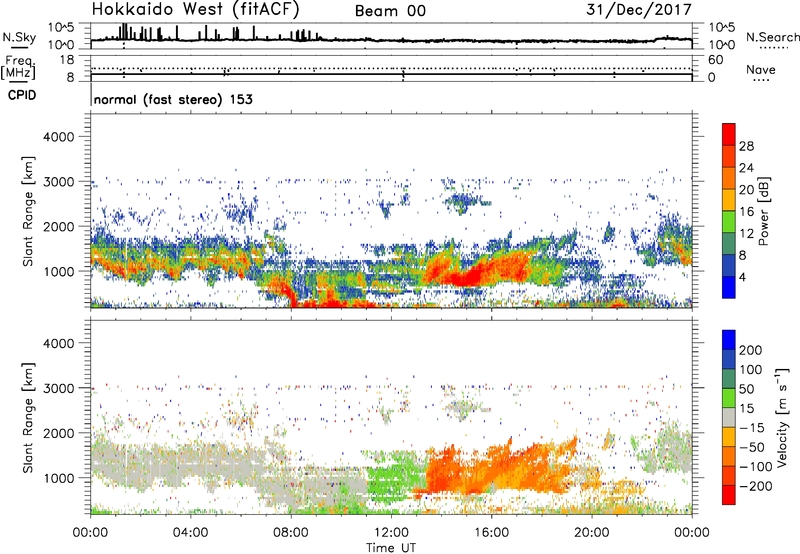Click the light green 12–16 dB power colorbar segment
This screenshot has width=800, height=554.
click(729, 222)
